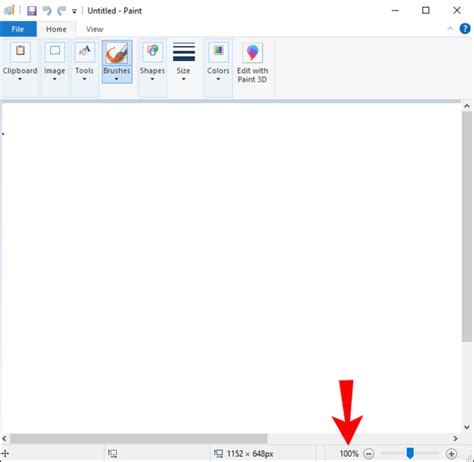Click the horizontal scrollbar left arrow

coord(4,439)
